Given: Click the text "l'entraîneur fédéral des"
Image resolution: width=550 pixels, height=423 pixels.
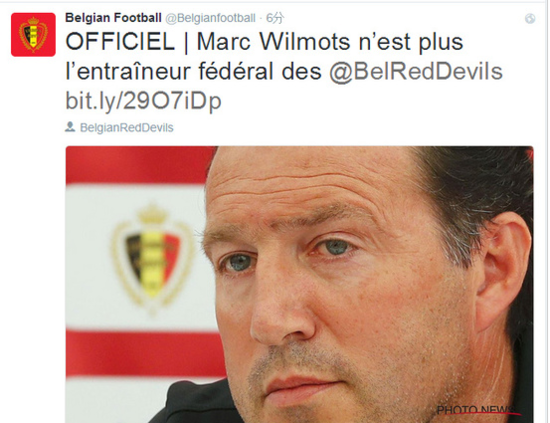Looking at the screenshot, I should [x=194, y=71].
